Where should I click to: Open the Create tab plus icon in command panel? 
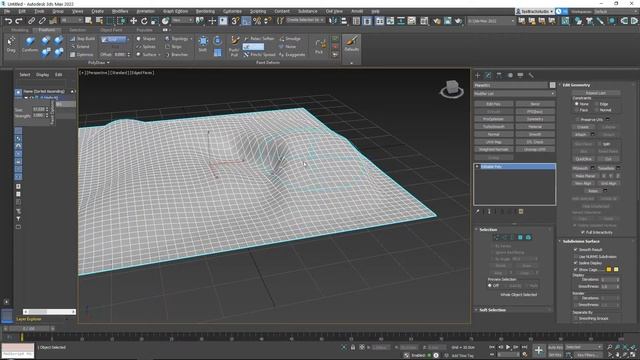point(478,76)
